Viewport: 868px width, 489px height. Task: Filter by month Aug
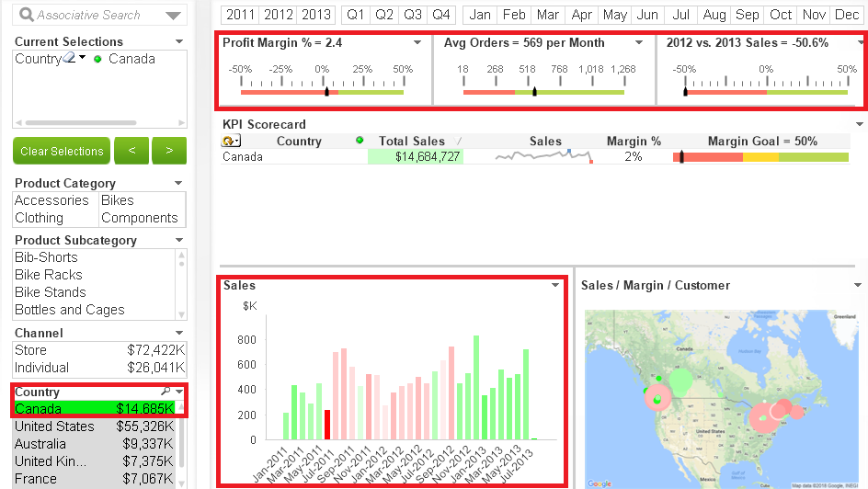tap(714, 15)
